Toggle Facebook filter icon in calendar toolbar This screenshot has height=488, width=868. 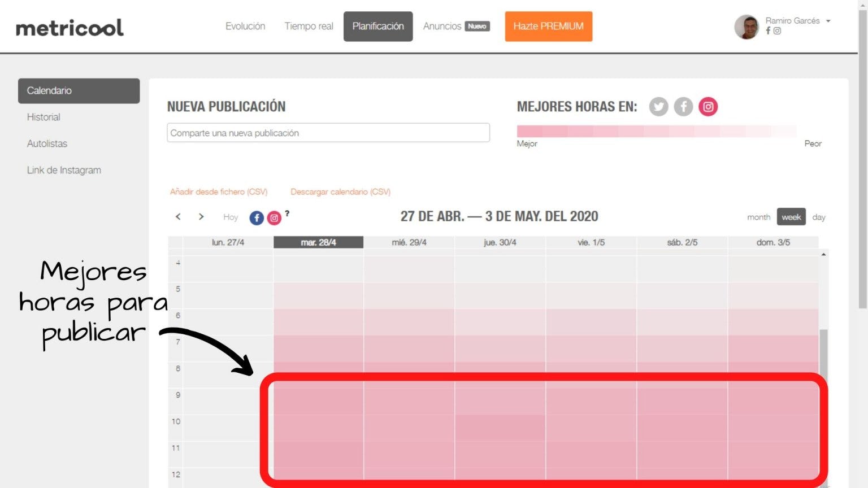pos(257,218)
